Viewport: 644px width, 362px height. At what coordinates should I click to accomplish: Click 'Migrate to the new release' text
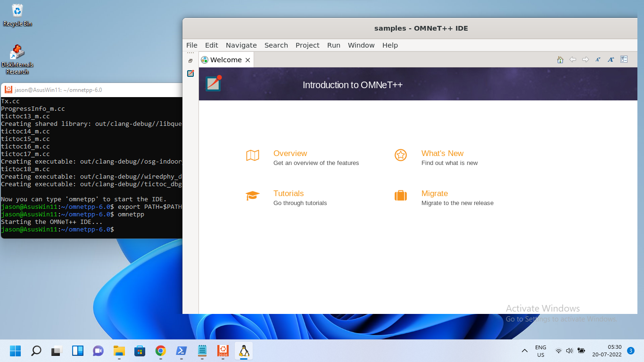[x=457, y=203]
